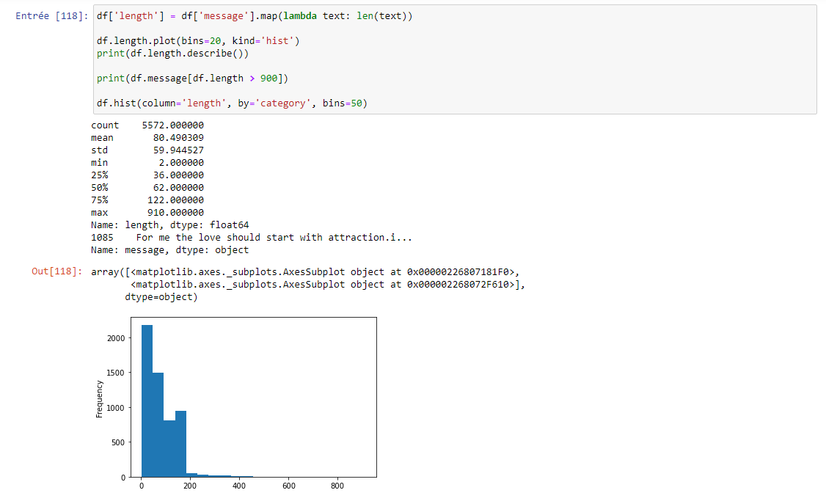This screenshot has height=504, width=826.
Task: Click the 'Frequency' y-axis label
Action: coord(99,399)
